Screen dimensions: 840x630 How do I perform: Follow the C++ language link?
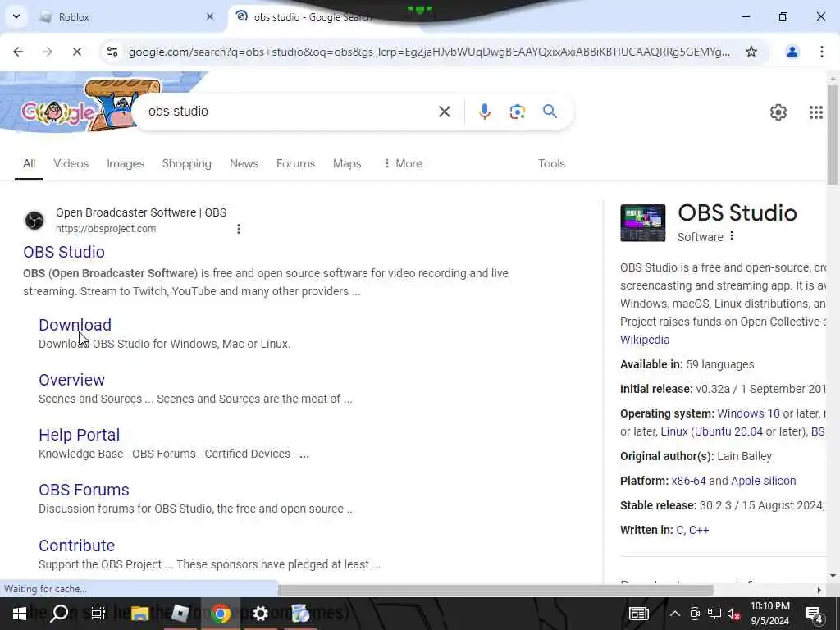(699, 530)
